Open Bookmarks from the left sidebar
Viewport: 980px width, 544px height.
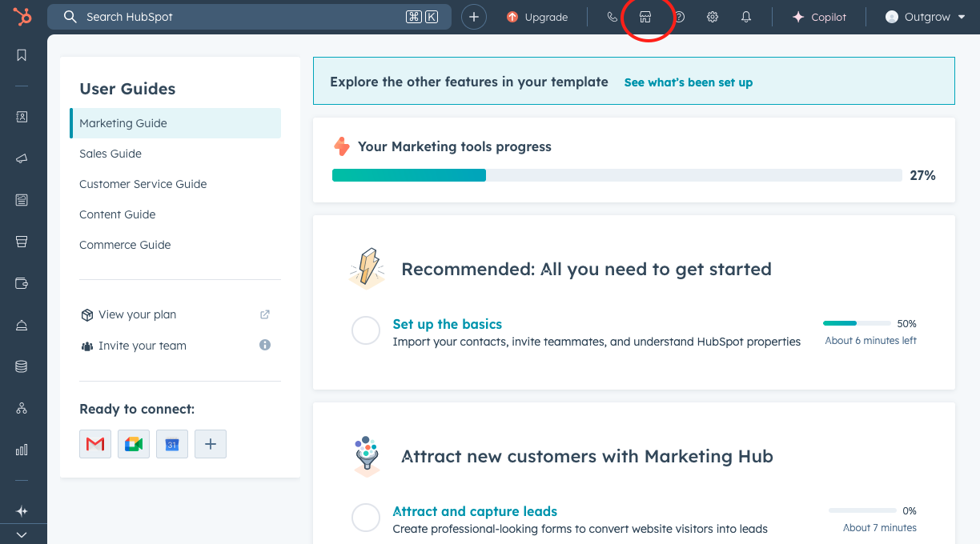point(22,55)
